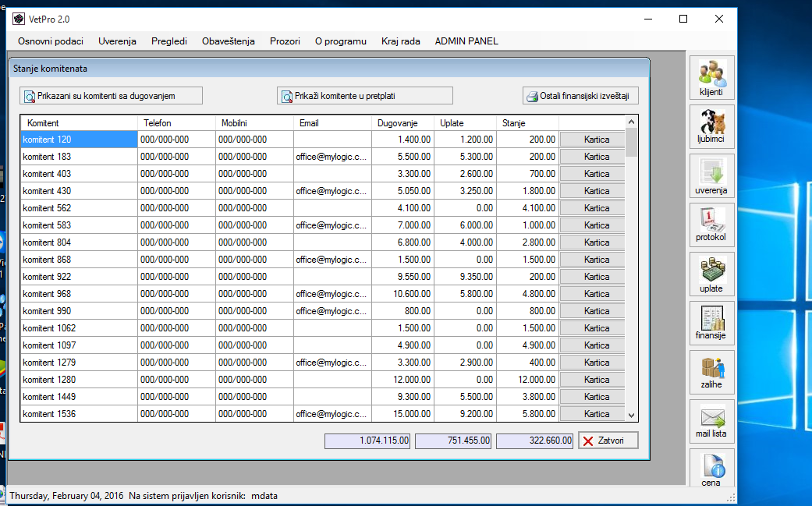Sort by the Dugovanje column header
812x506 pixels.
(398, 123)
